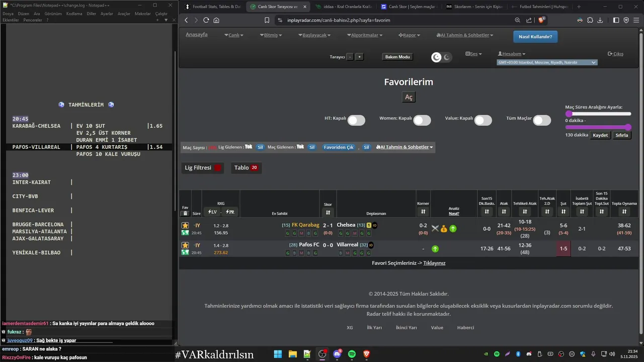Open Notepad++ Kodlama menu
Screen dimensions: 644x362
[x=74, y=14]
